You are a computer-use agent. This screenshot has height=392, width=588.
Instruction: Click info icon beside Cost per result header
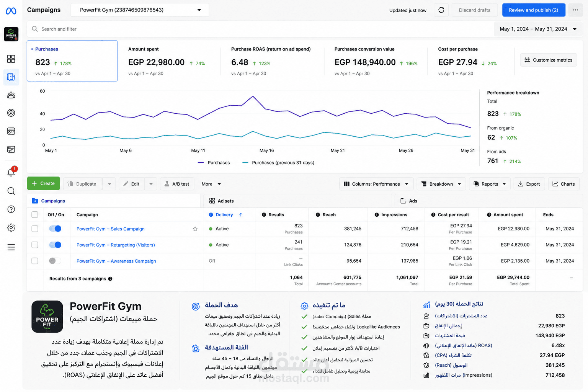pyautogui.click(x=433, y=215)
